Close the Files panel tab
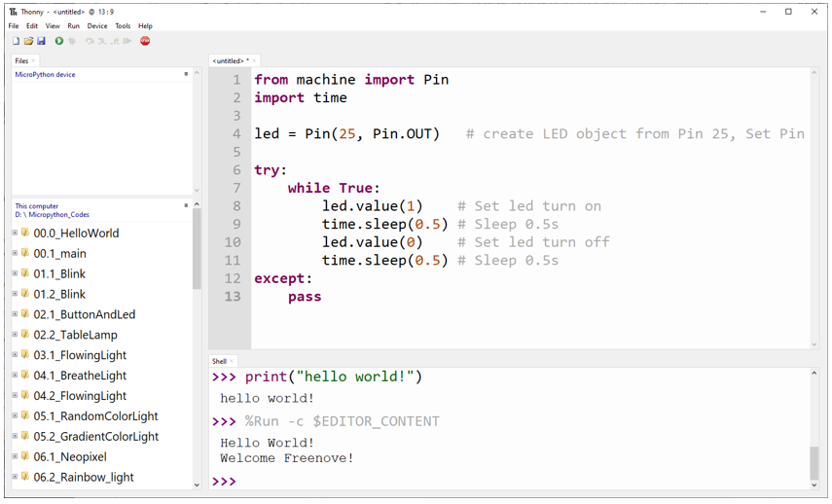Viewport: 832px width, 504px height. tap(33, 61)
